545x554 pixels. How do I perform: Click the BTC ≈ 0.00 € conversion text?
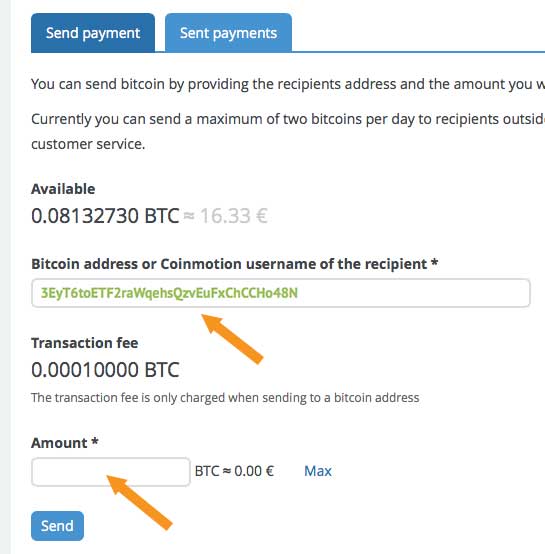pyautogui.click(x=234, y=471)
